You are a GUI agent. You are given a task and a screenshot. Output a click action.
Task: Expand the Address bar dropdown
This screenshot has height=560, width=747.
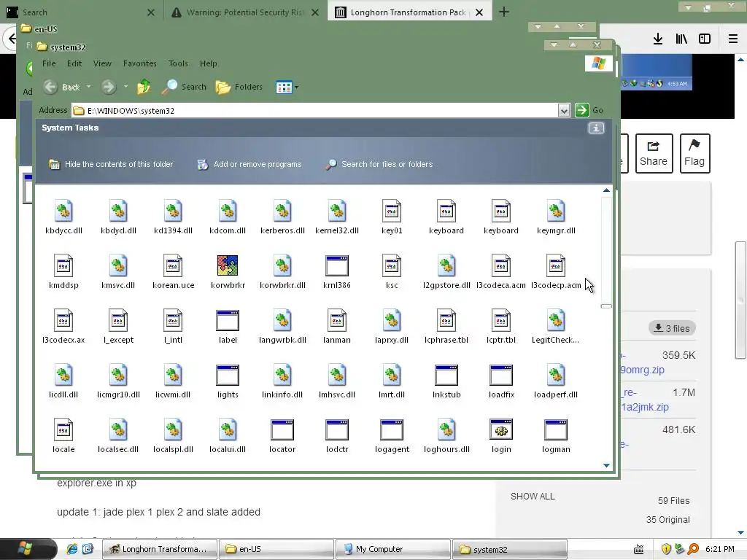tap(564, 111)
